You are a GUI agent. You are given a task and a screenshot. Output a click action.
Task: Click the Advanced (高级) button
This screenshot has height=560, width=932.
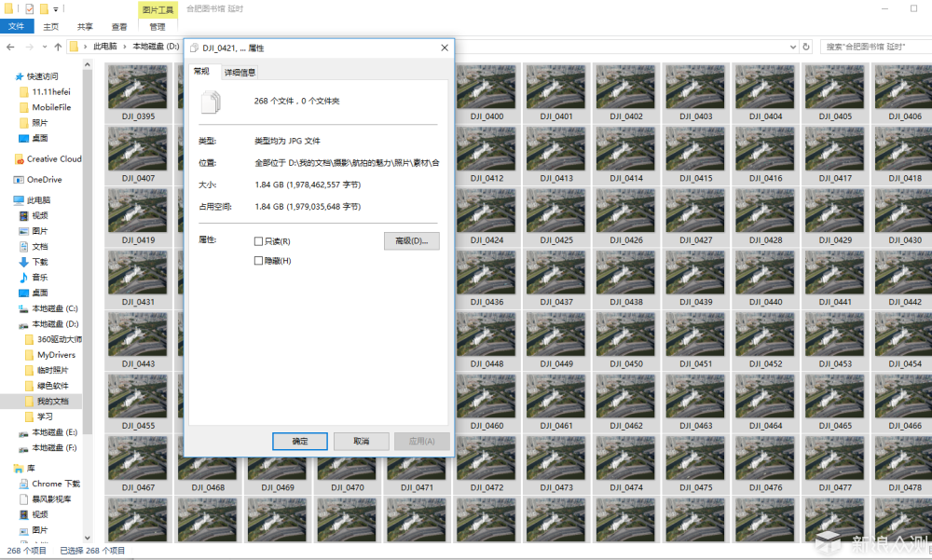point(411,240)
